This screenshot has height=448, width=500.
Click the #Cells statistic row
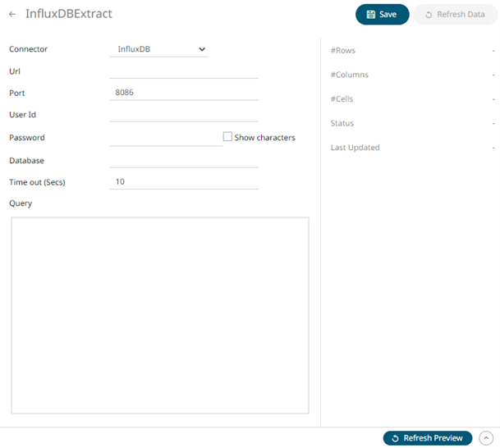click(x=411, y=99)
